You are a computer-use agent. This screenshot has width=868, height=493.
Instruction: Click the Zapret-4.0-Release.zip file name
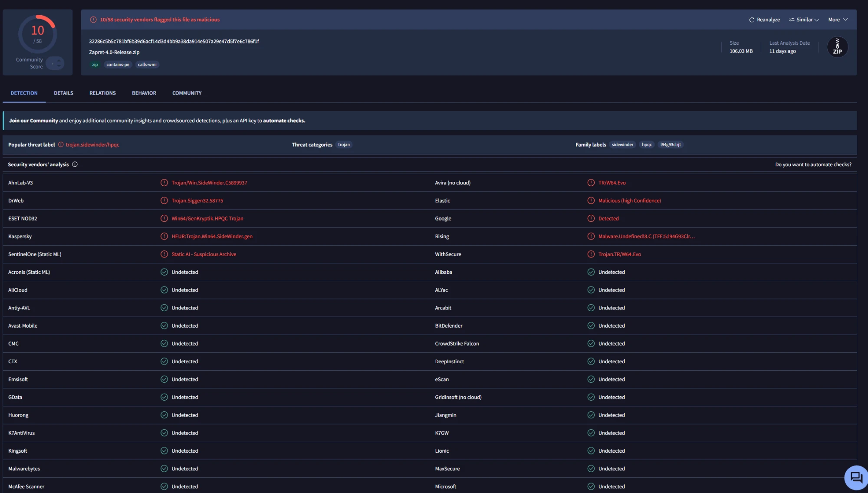114,52
